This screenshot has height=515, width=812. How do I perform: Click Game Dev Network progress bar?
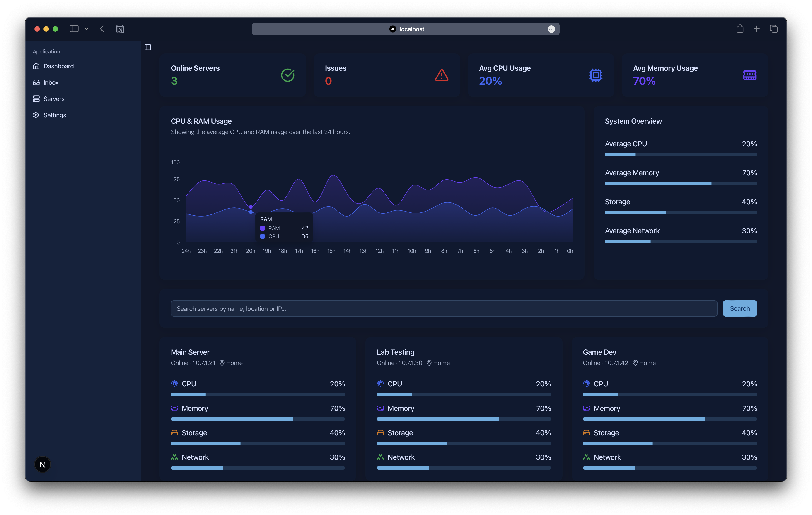[x=670, y=468]
